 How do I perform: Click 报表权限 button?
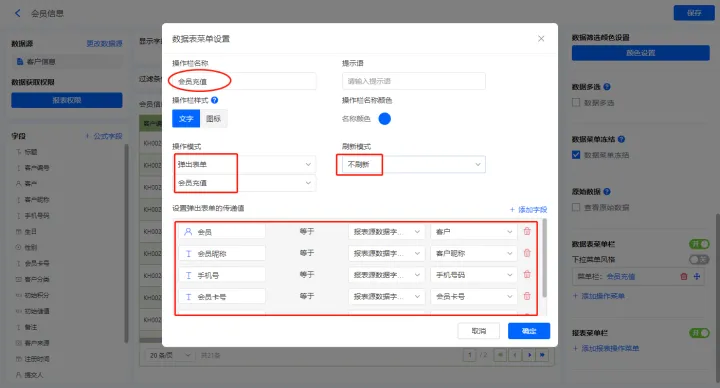tap(67, 100)
